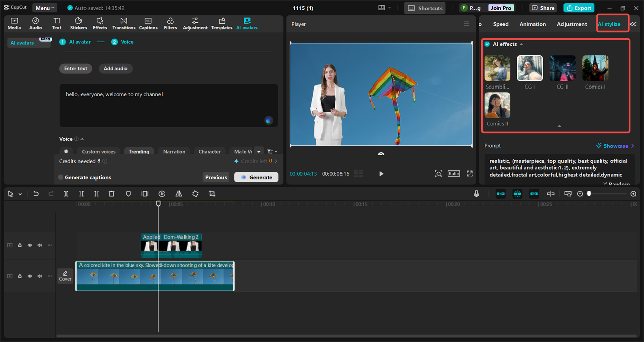Click the microphone record voiceover icon

(x=476, y=194)
